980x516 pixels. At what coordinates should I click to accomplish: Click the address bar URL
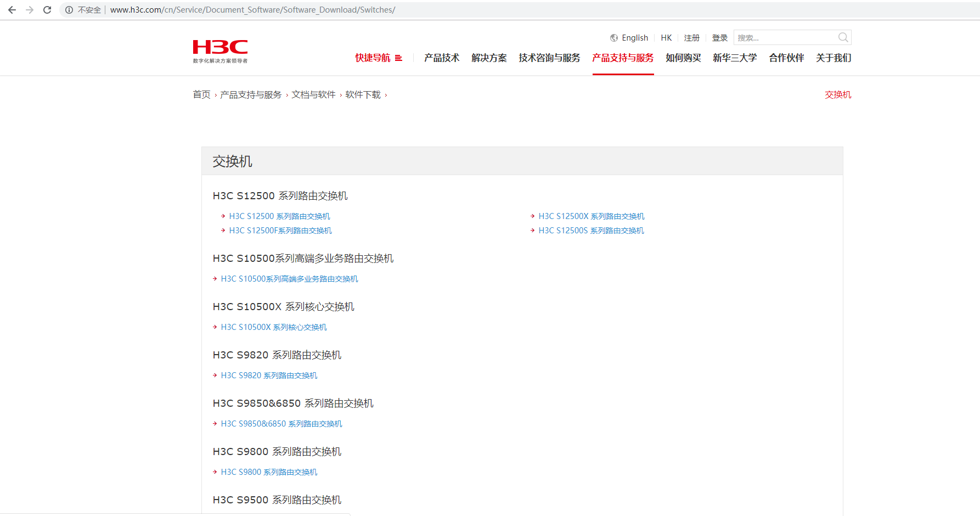(x=252, y=10)
